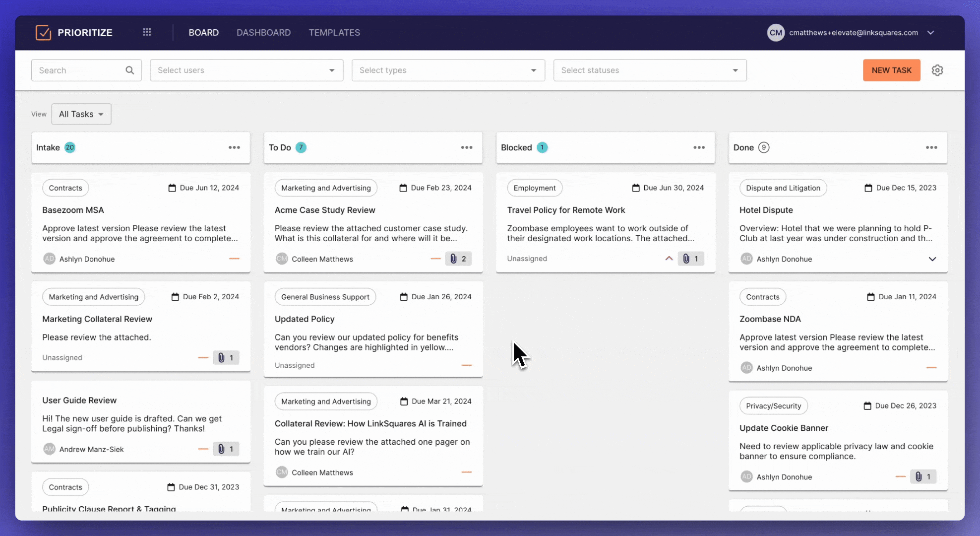
Task: Open the Select statuses dropdown filter
Action: pyautogui.click(x=650, y=70)
